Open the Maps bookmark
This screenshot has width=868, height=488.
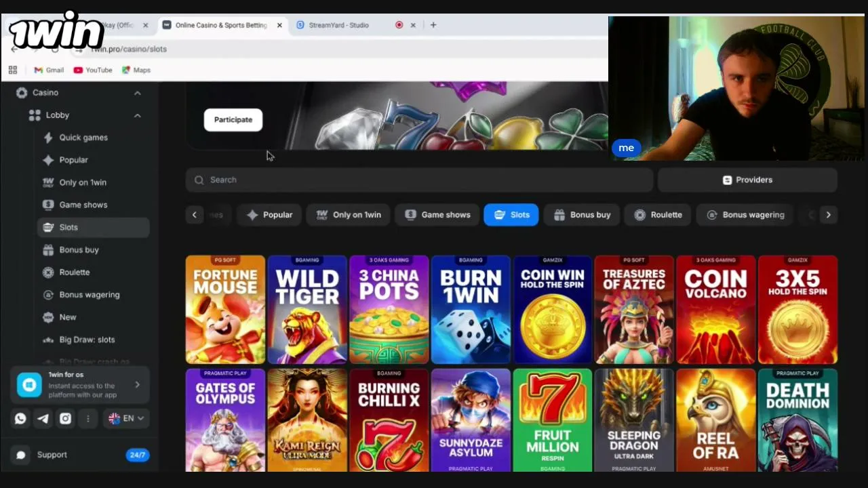tap(136, 70)
